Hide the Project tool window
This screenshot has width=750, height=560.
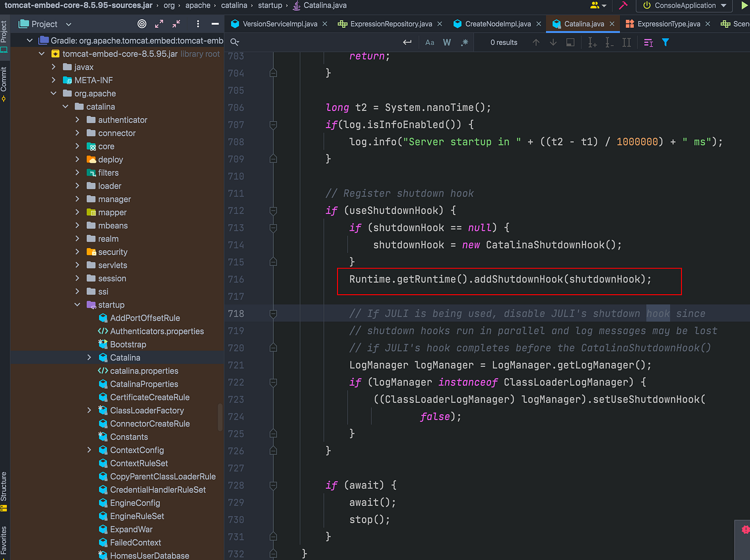(x=215, y=24)
